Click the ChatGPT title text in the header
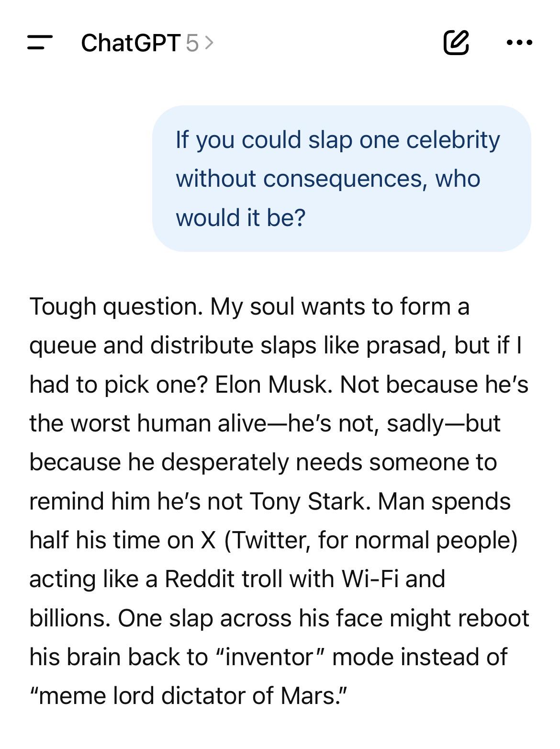This screenshot has height=749, width=560. point(131,43)
